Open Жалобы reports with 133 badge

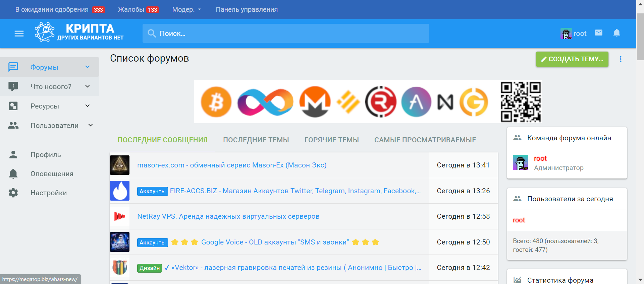point(138,9)
